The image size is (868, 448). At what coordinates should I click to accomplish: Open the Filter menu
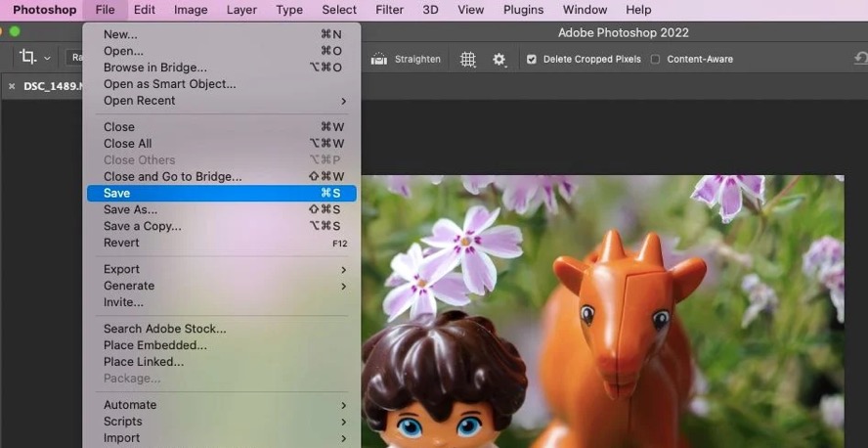pos(389,10)
